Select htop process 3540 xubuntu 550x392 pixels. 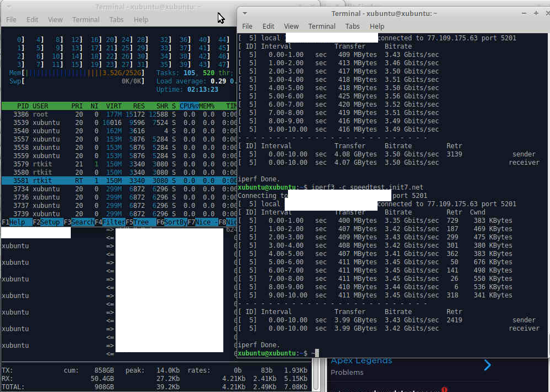pyautogui.click(x=119, y=131)
